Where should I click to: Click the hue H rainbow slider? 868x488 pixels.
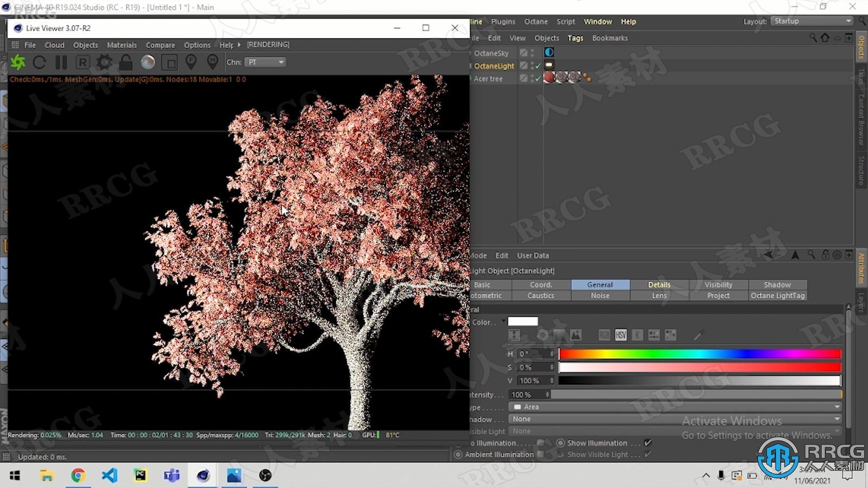[700, 354]
